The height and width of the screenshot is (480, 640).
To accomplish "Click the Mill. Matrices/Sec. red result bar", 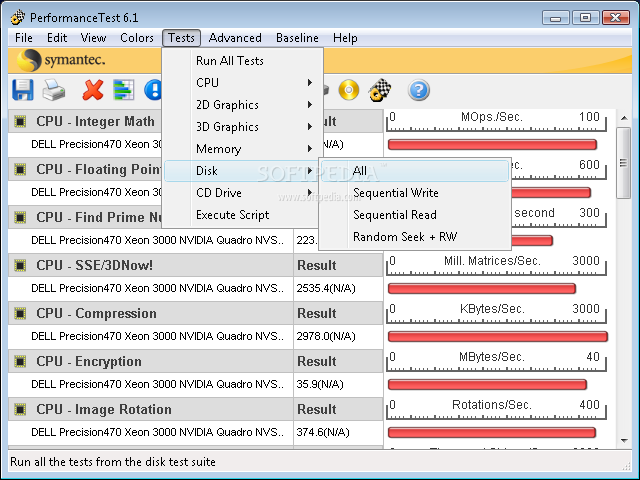I will (482, 289).
